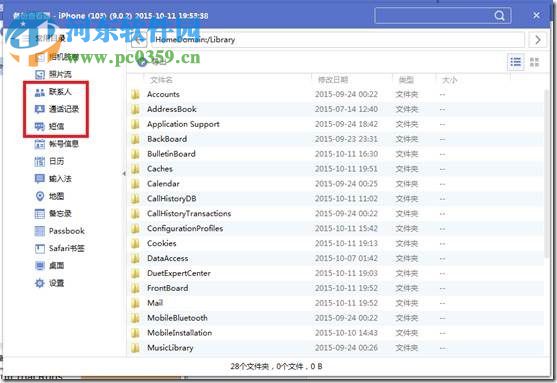Open 输入法 input method in sidebar
The image size is (557, 383).
(53, 178)
